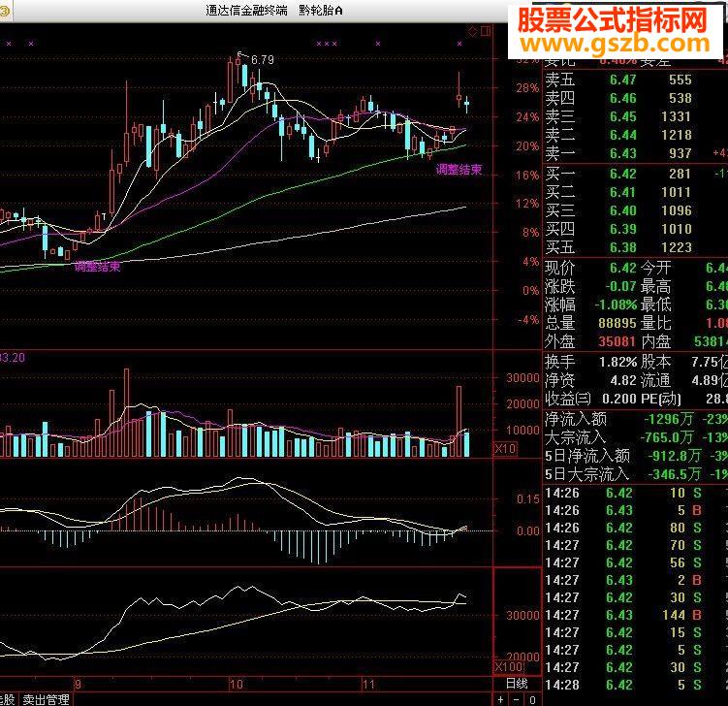Click the 14:28 trade tick at 6.42
This screenshot has height=706, width=728.
coord(635,685)
